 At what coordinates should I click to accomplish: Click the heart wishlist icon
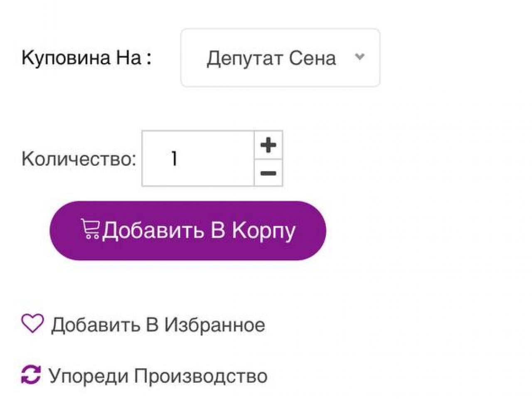(x=32, y=324)
